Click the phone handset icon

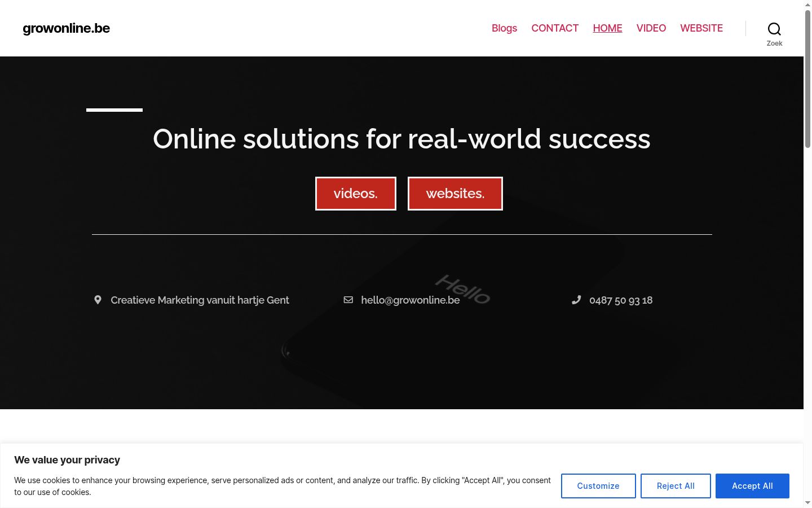tap(576, 300)
